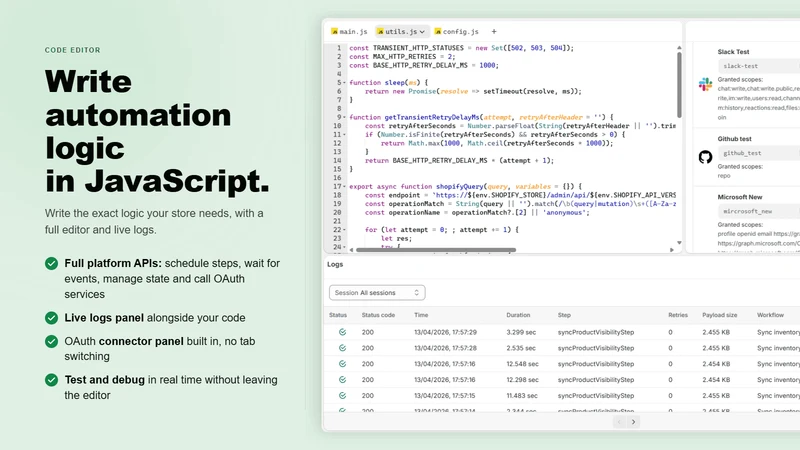Click the editor scroll up arrow
The image size is (800, 450).
point(679,47)
